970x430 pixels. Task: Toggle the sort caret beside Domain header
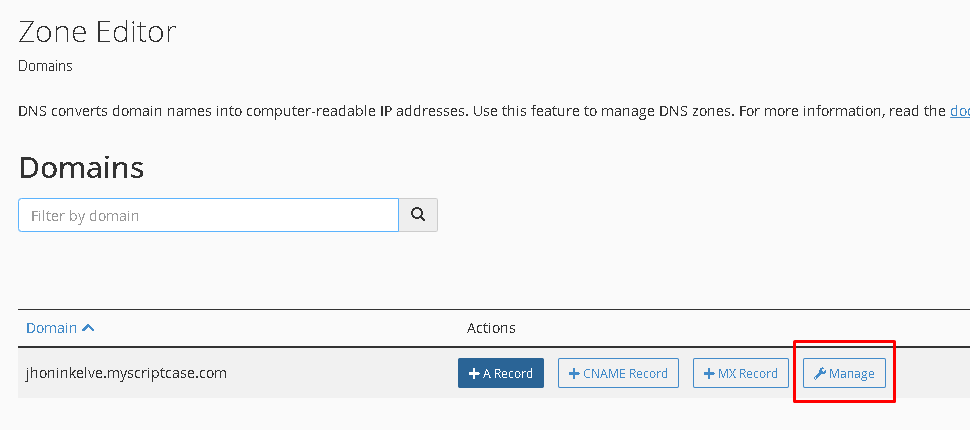tap(88, 328)
